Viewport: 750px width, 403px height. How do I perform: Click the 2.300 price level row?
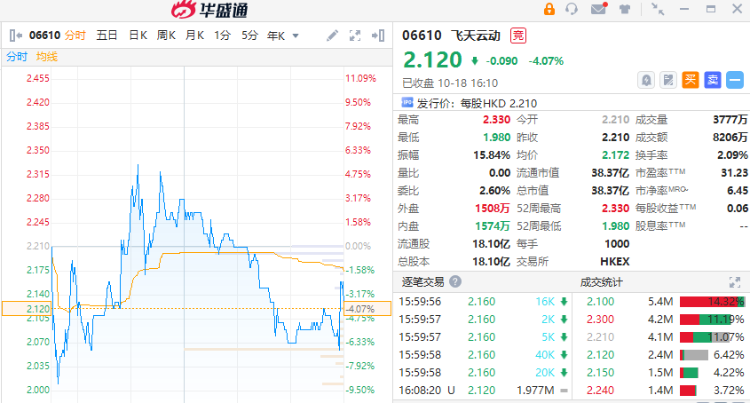tap(661, 319)
